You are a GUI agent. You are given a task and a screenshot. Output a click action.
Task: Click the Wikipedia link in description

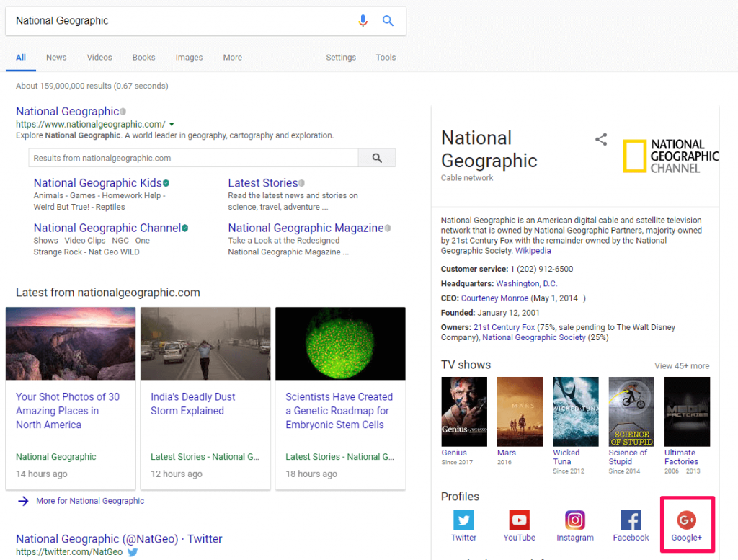pos(533,251)
